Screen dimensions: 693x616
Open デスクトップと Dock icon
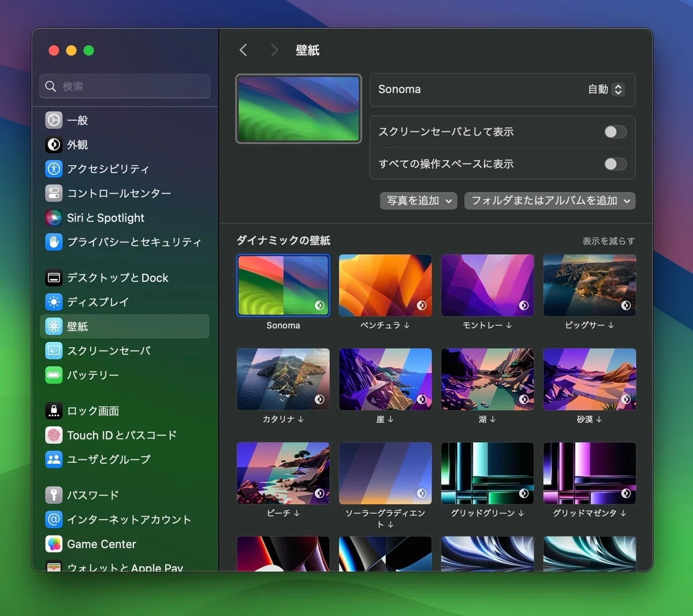pyautogui.click(x=54, y=278)
